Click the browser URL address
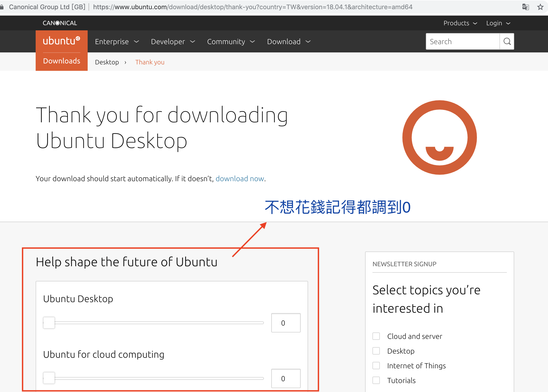 tap(253, 7)
